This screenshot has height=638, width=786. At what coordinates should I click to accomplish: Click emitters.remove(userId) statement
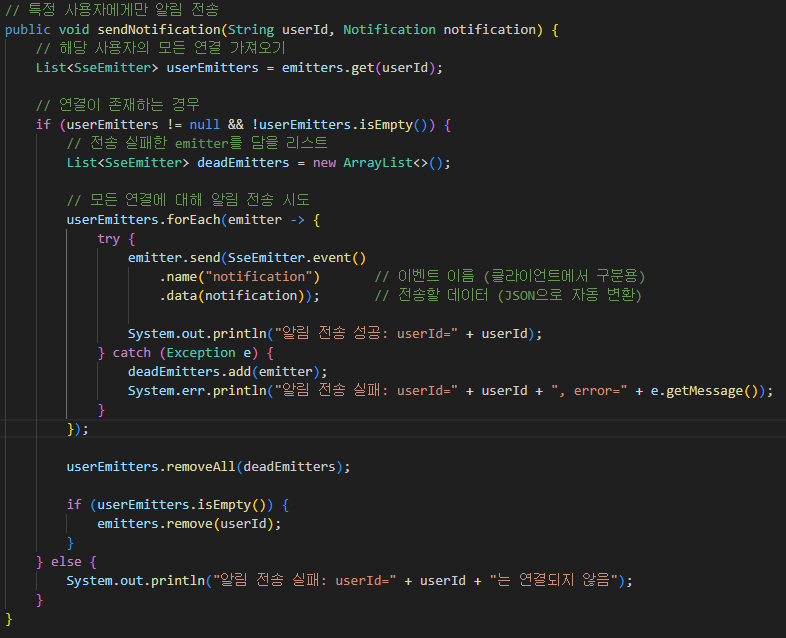[189, 524]
